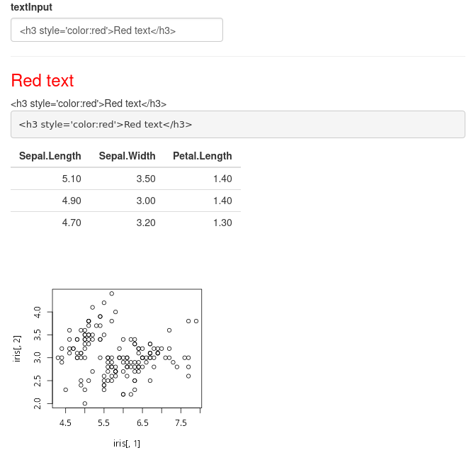Click the 1.30 table cell
The width and height of the screenshot is (476, 460).
point(222,223)
